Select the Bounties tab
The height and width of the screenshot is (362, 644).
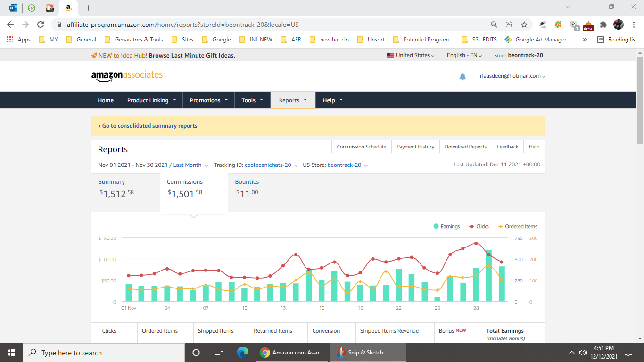point(248,188)
